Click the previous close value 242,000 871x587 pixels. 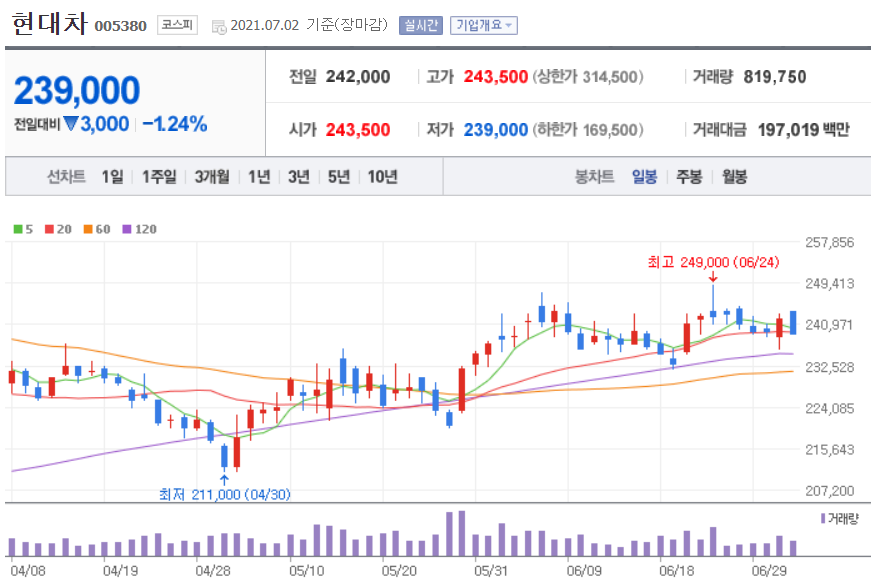coord(358,77)
